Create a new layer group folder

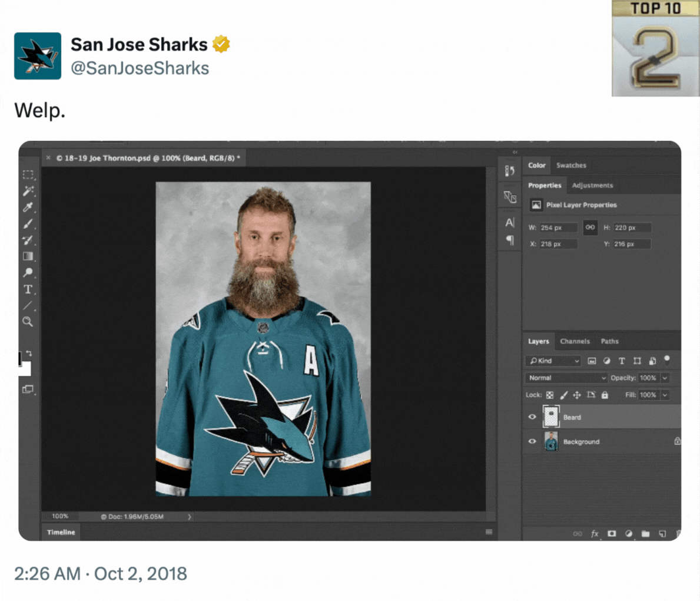click(x=645, y=533)
